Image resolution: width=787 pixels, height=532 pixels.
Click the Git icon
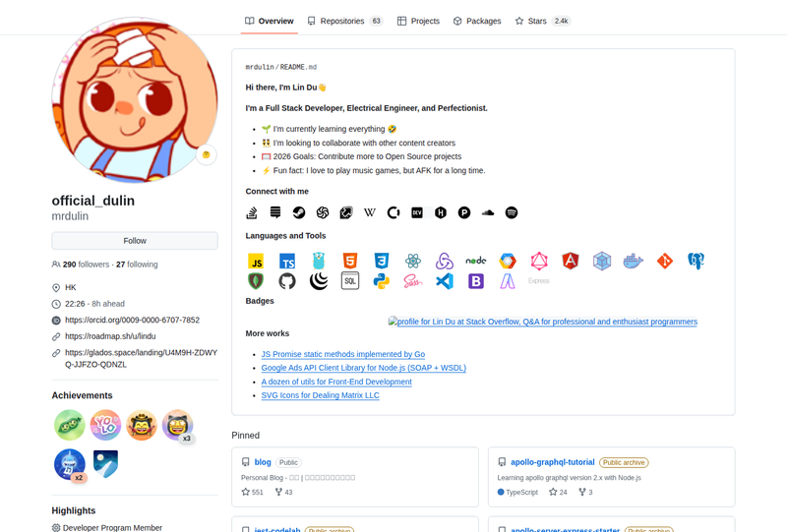coord(665,261)
